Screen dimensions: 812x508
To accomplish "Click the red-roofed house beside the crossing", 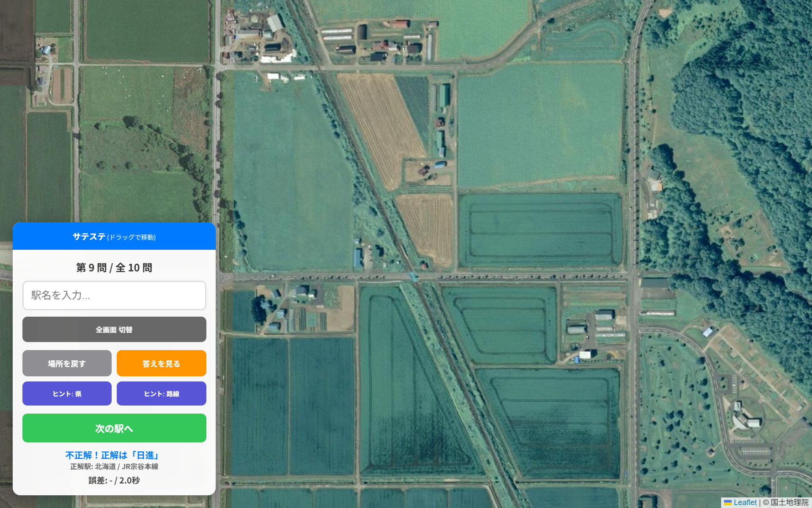I will (424, 266).
